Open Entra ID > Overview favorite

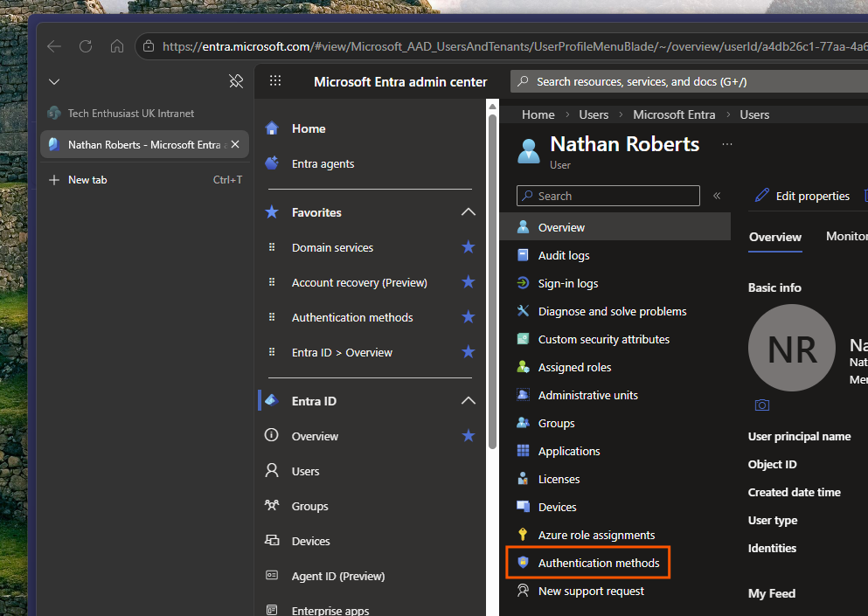pyautogui.click(x=342, y=352)
